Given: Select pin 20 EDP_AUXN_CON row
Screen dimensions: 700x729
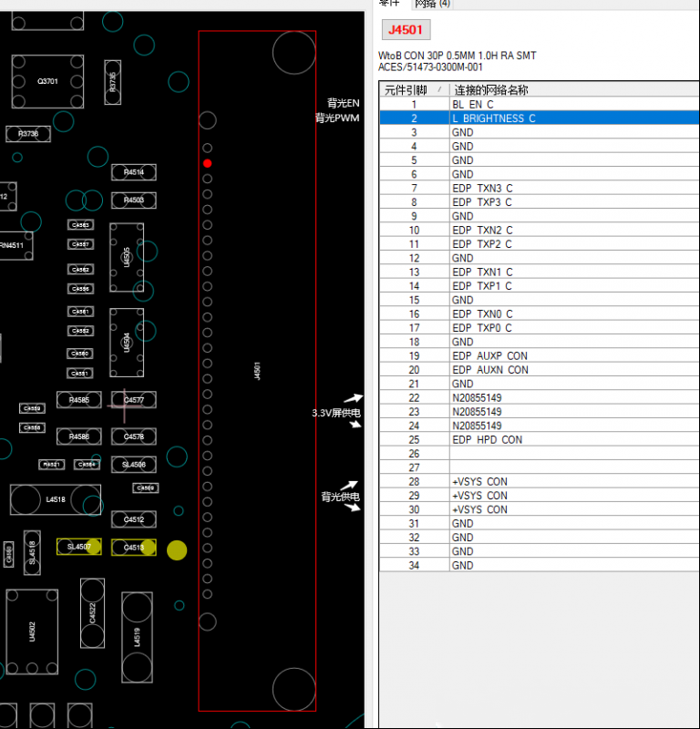Looking at the screenshot, I should (x=539, y=370).
